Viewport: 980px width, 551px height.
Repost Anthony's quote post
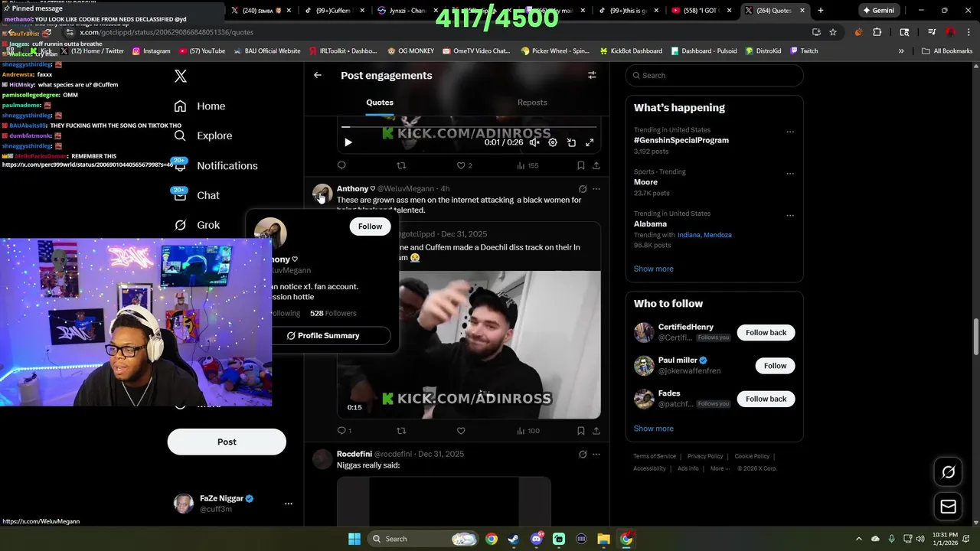tap(401, 431)
